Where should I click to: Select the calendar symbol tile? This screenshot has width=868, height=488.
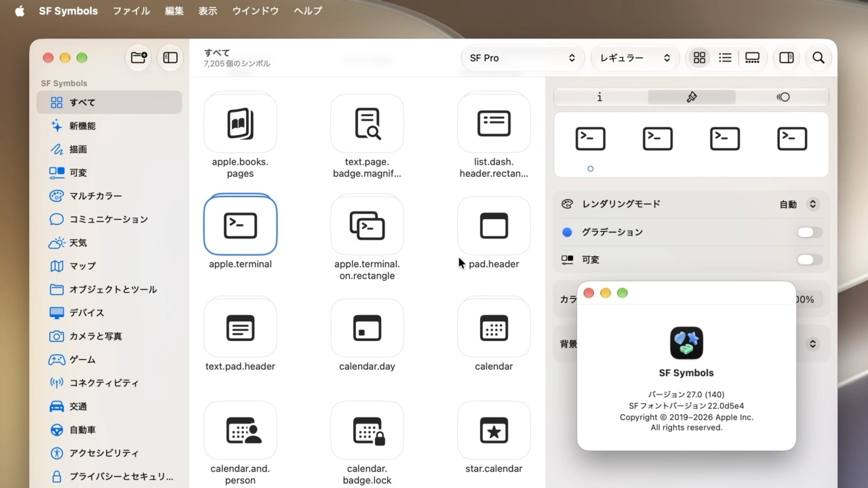click(494, 327)
